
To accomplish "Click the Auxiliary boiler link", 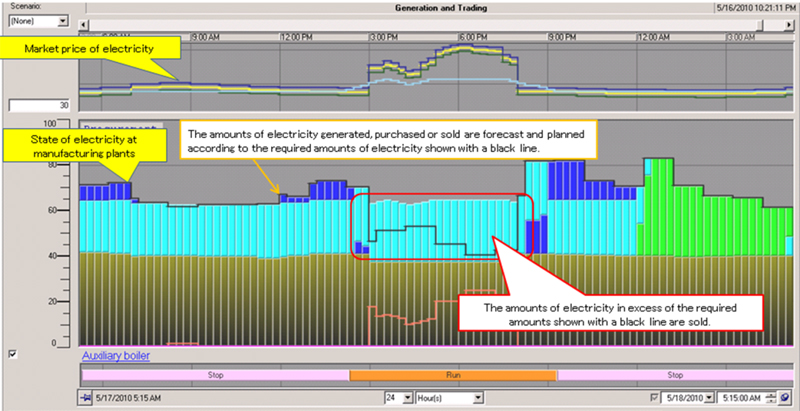I will pyautogui.click(x=115, y=356).
